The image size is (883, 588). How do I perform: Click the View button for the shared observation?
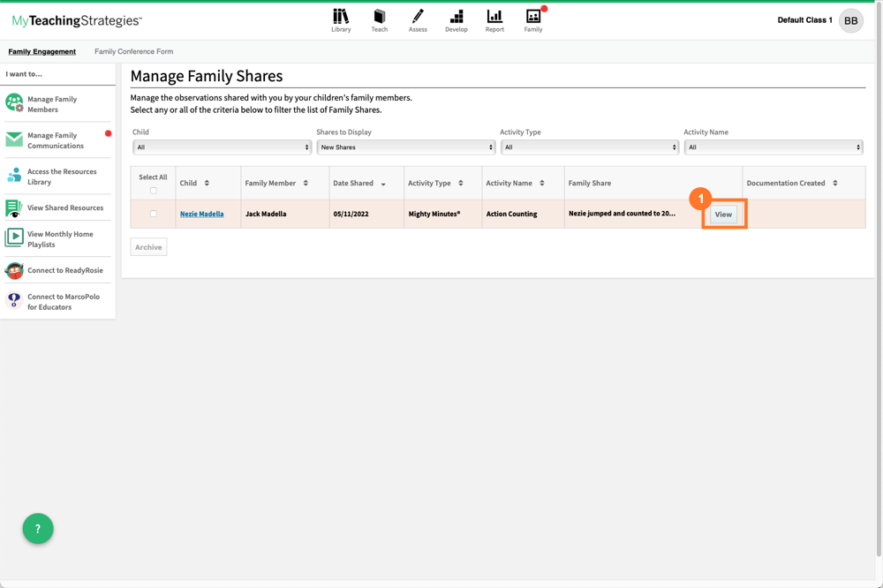pyautogui.click(x=724, y=214)
